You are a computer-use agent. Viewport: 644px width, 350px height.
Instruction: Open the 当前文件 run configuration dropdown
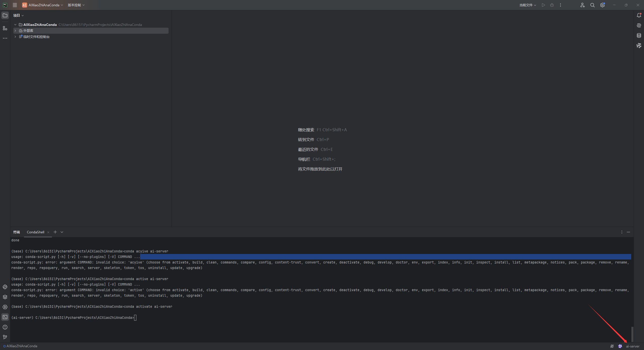[x=528, y=5]
